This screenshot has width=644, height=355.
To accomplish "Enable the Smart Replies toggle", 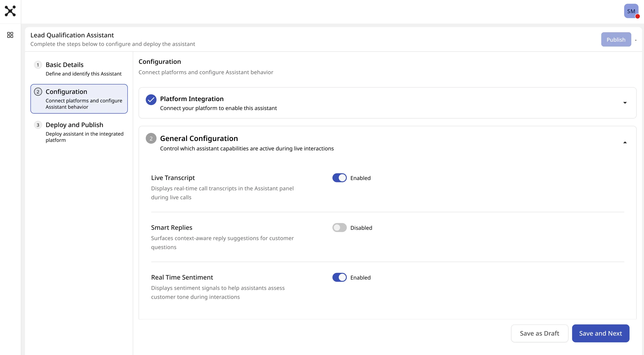I will tap(340, 228).
